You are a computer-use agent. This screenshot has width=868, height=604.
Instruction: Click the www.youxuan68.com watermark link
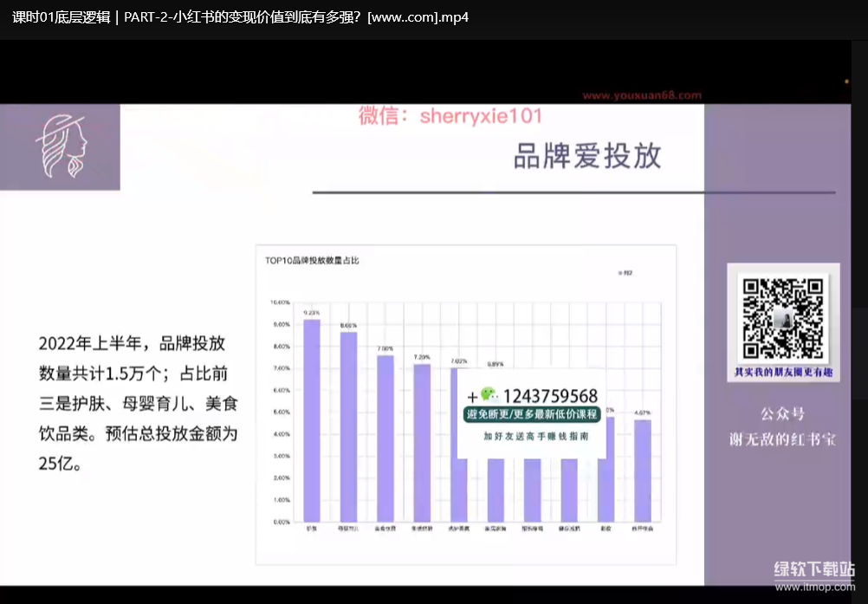[641, 95]
